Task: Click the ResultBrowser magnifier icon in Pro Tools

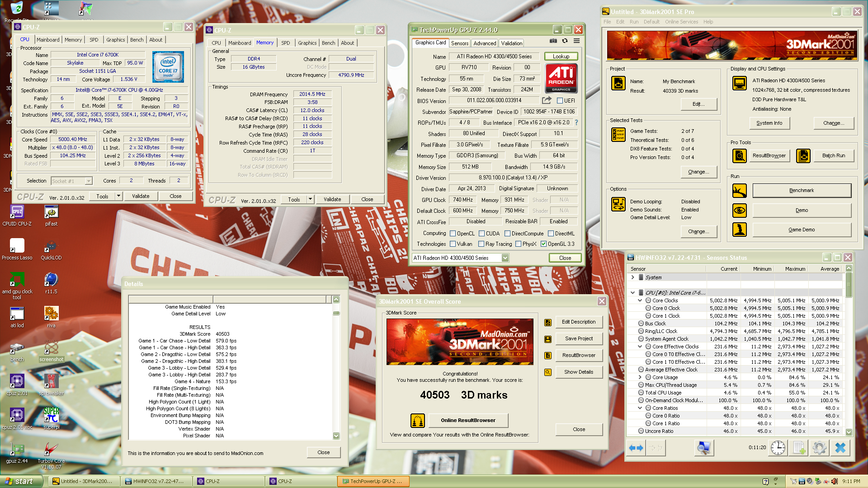Action: point(740,156)
